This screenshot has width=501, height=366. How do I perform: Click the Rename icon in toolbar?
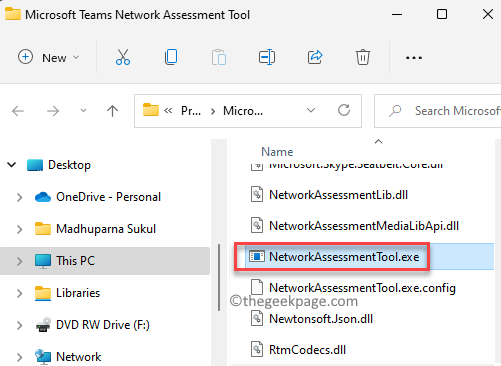(x=267, y=57)
